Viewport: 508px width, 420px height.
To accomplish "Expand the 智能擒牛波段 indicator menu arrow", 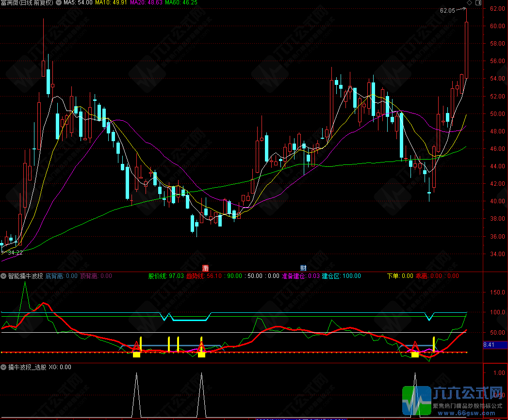I will pos(3,276).
